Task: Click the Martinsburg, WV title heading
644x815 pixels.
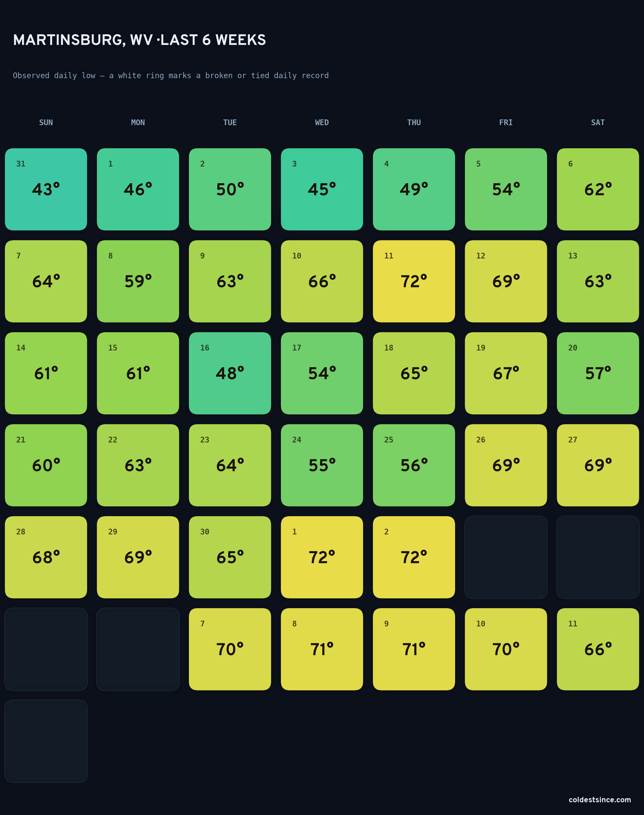Action: [x=140, y=40]
